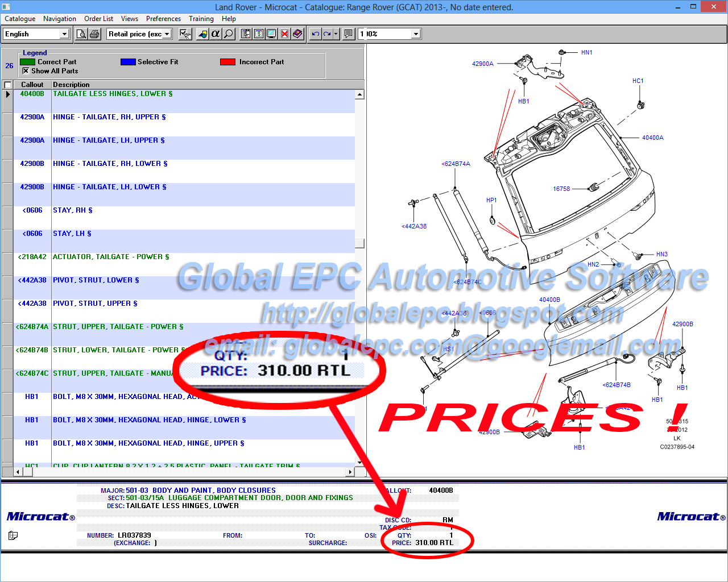Click the HP1 callout in the diagram
Viewport: 728px width, 582px height.
491,200
